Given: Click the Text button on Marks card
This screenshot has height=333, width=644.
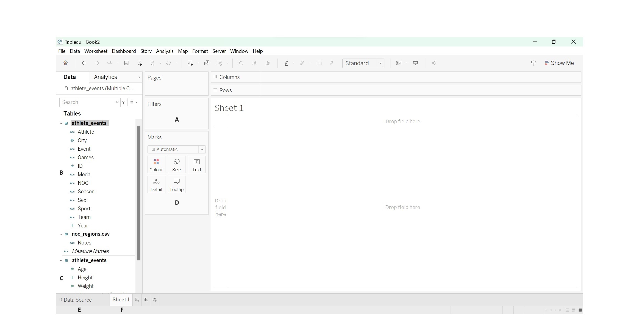Looking at the screenshot, I should [x=196, y=164].
